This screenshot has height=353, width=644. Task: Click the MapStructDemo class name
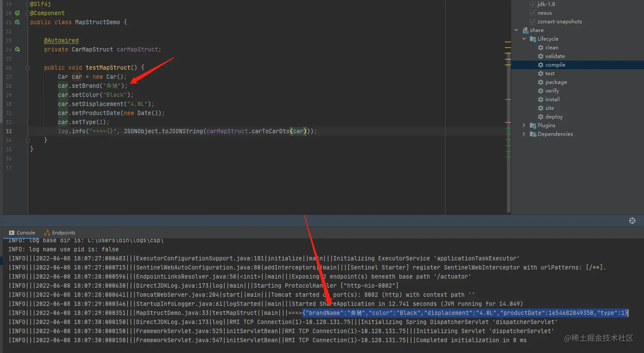point(98,22)
